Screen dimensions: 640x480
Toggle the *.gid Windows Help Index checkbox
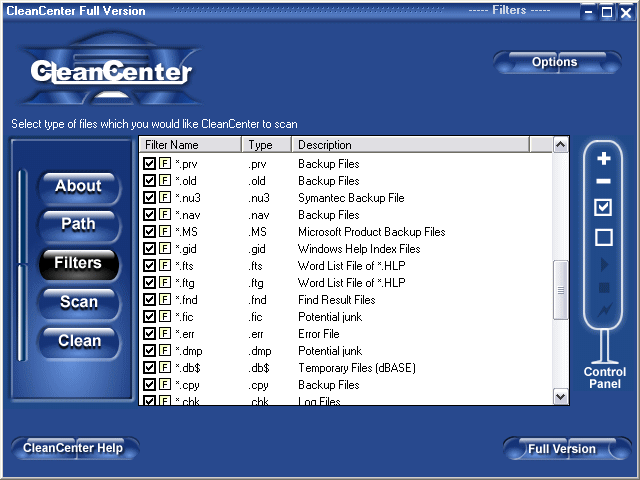click(149, 249)
